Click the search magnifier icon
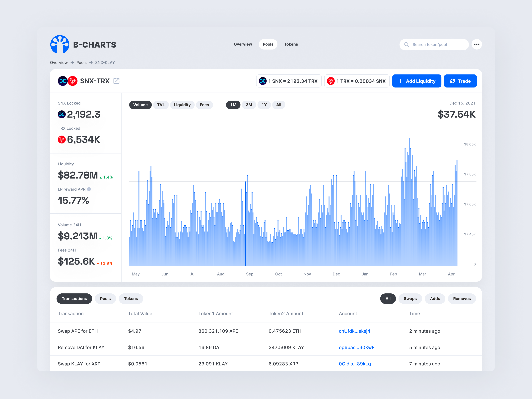This screenshot has width=532, height=399. [x=406, y=45]
